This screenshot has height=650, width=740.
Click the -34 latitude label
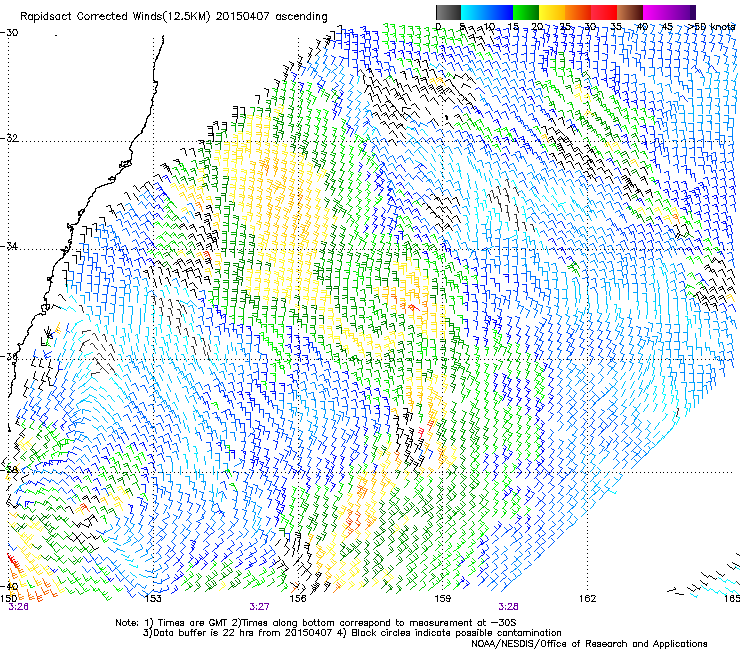[x=9, y=246]
